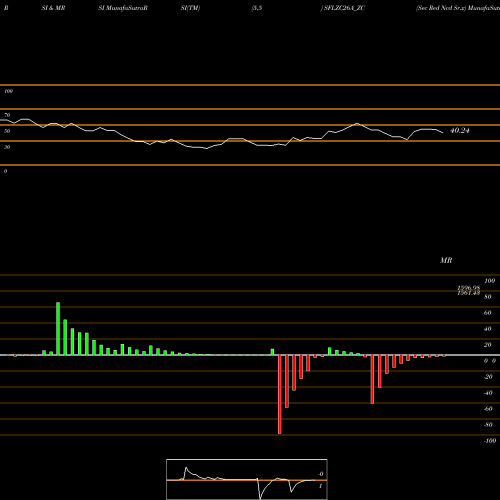Viewport: 500px width, 500px height.
Task: Click the RSI value 40.24 label
Action: point(459,131)
